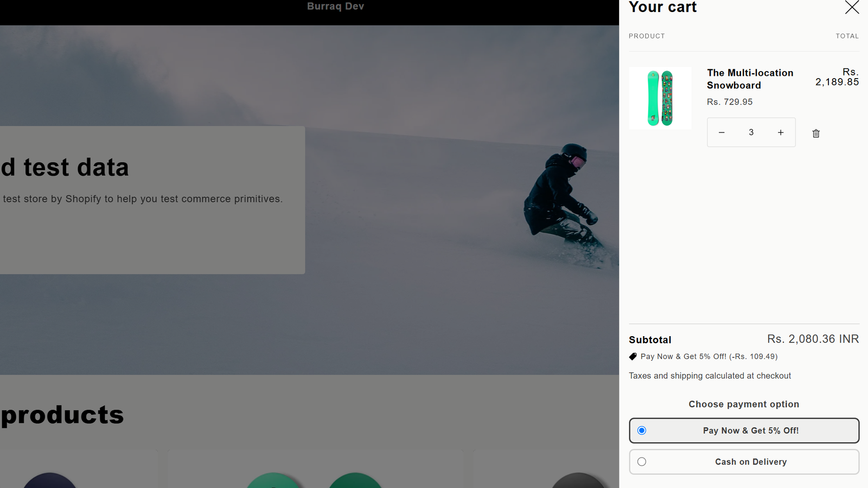Select the Pay Now & Get 5% Off radio button
The height and width of the screenshot is (488, 868).
click(642, 431)
